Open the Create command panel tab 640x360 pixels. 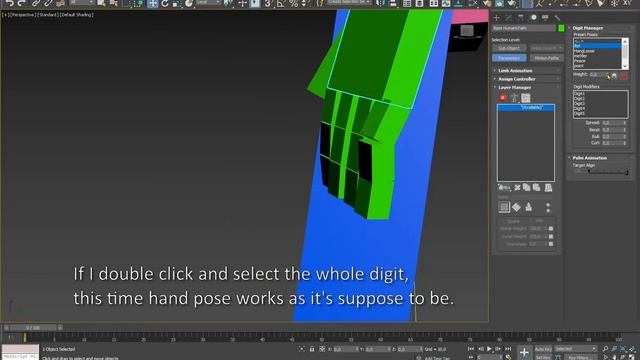pyautogui.click(x=497, y=18)
